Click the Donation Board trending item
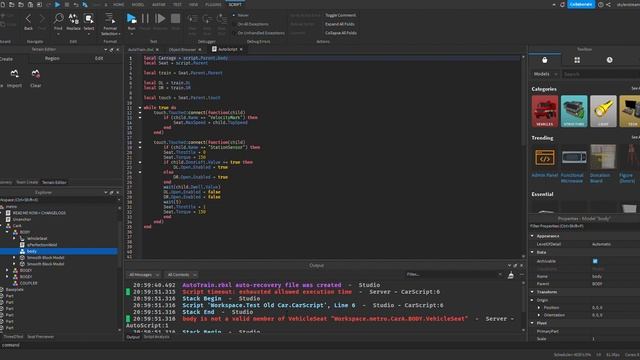This screenshot has height=360, width=640. coord(603,164)
